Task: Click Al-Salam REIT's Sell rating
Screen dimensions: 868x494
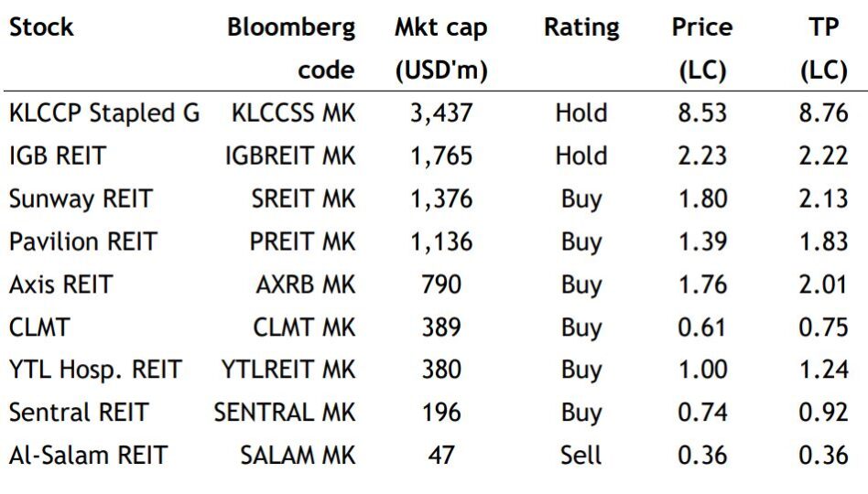Action: click(x=580, y=456)
